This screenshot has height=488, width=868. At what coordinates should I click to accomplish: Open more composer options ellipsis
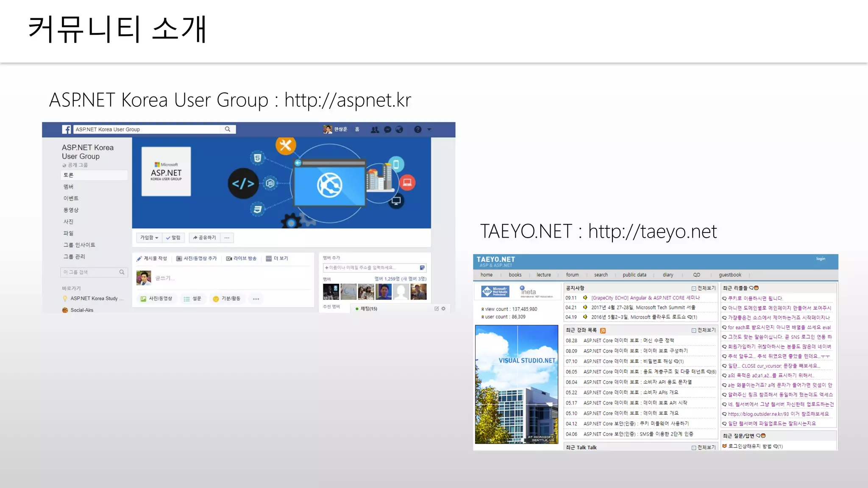(x=256, y=299)
